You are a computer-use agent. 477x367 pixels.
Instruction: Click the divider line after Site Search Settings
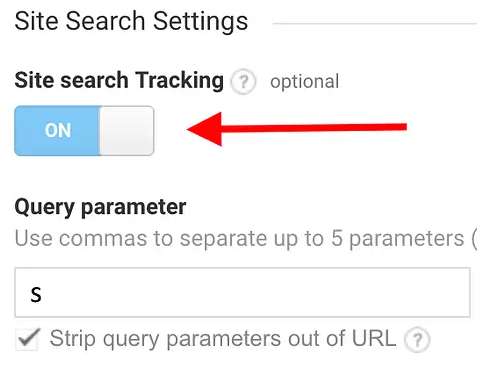coord(375,23)
